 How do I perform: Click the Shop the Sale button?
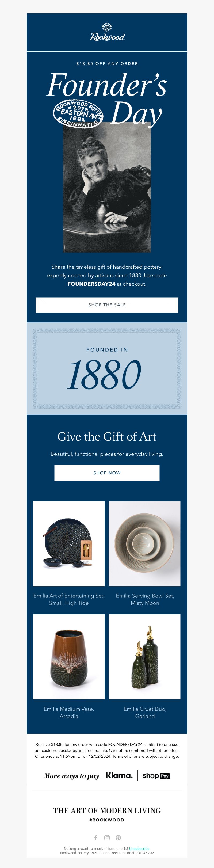pos(107,304)
